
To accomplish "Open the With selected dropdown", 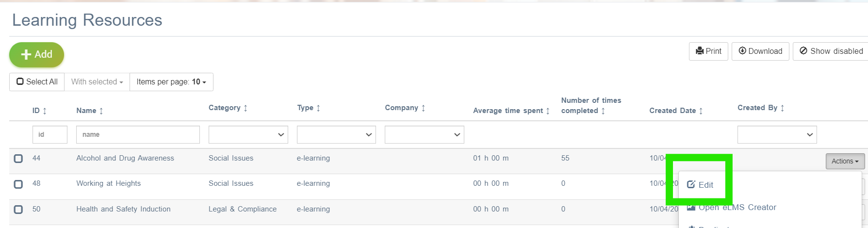I will pyautogui.click(x=97, y=82).
